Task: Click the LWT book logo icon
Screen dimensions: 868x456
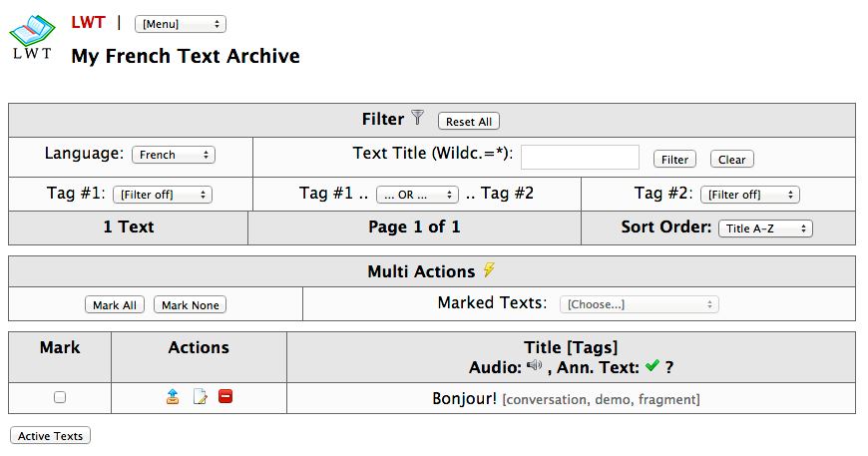Action: tap(32, 37)
